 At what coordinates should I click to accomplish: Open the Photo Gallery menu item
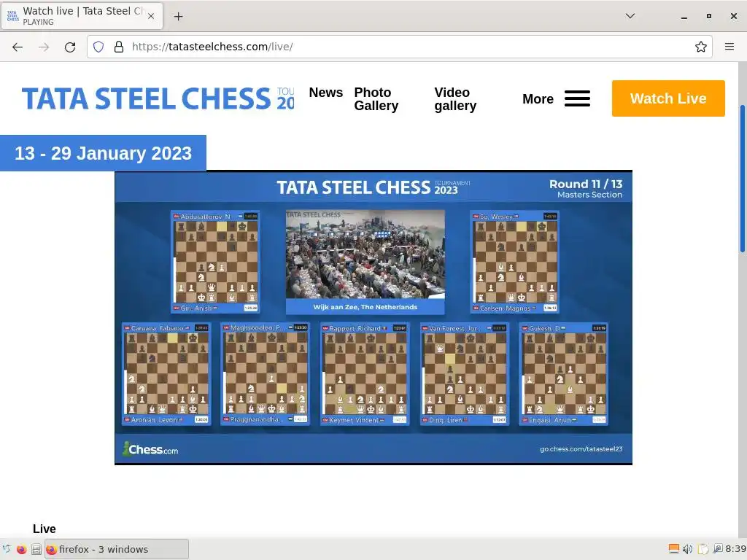pyautogui.click(x=376, y=99)
